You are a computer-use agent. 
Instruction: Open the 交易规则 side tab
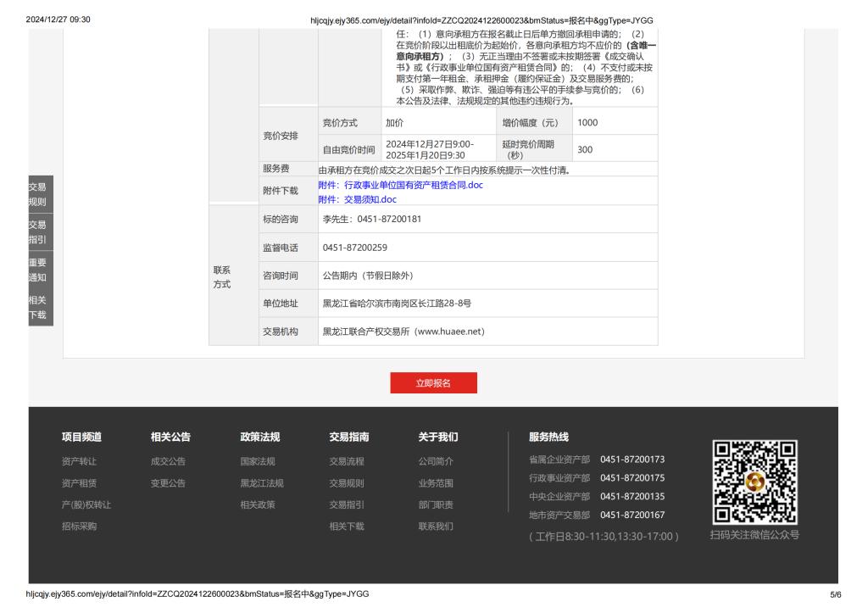(x=37, y=194)
